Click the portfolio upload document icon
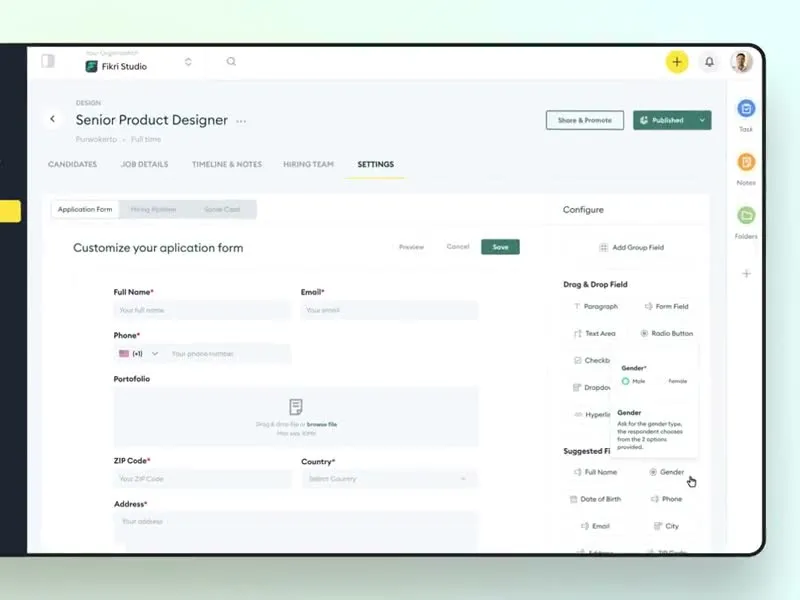The height and width of the screenshot is (600, 800). coord(296,407)
